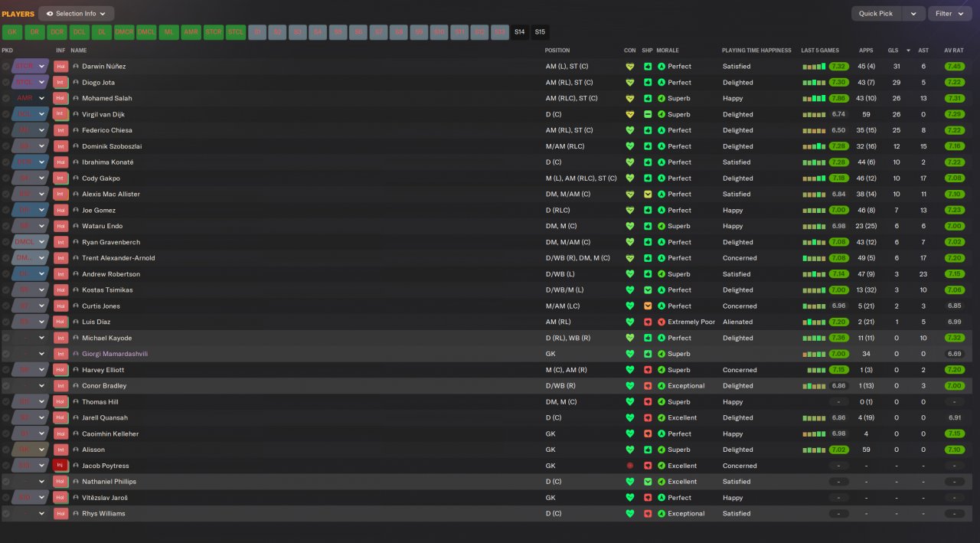This screenshot has height=543, width=980.
Task: Click the yellow sharpness icon for Alexis Mac Allister
Action: tap(648, 195)
